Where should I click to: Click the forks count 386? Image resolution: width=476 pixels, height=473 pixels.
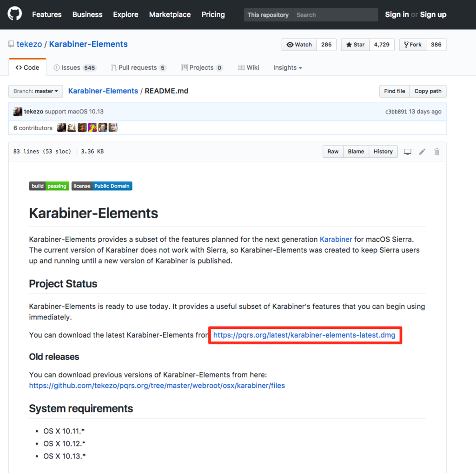coord(436,45)
